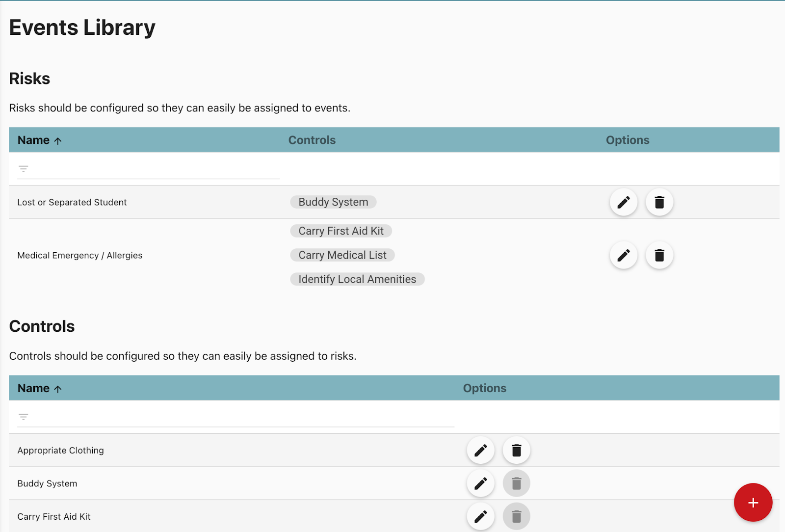The width and height of the screenshot is (785, 532).
Task: Select the Carry Medical List chip
Action: (342, 255)
